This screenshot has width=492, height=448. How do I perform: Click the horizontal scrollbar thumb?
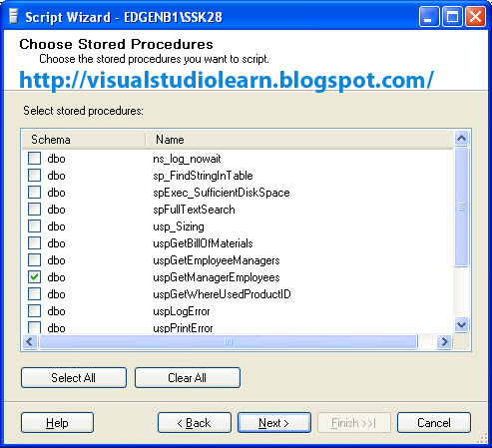click(x=229, y=341)
